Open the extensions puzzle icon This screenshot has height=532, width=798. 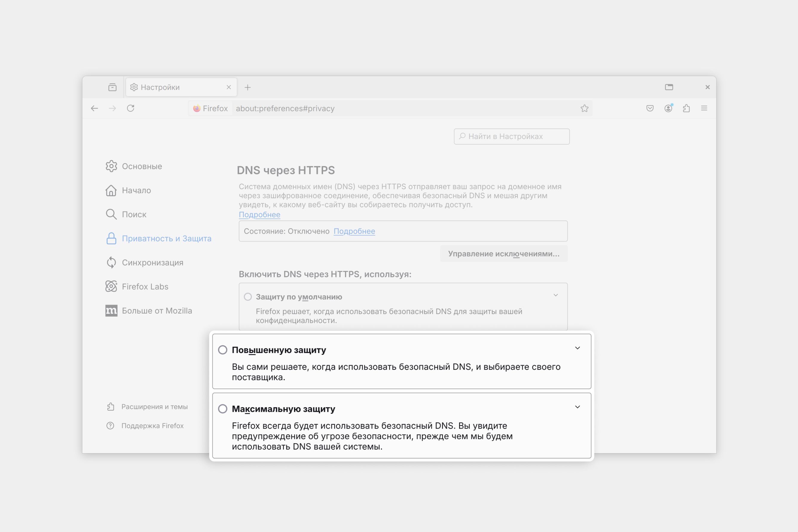click(x=686, y=108)
